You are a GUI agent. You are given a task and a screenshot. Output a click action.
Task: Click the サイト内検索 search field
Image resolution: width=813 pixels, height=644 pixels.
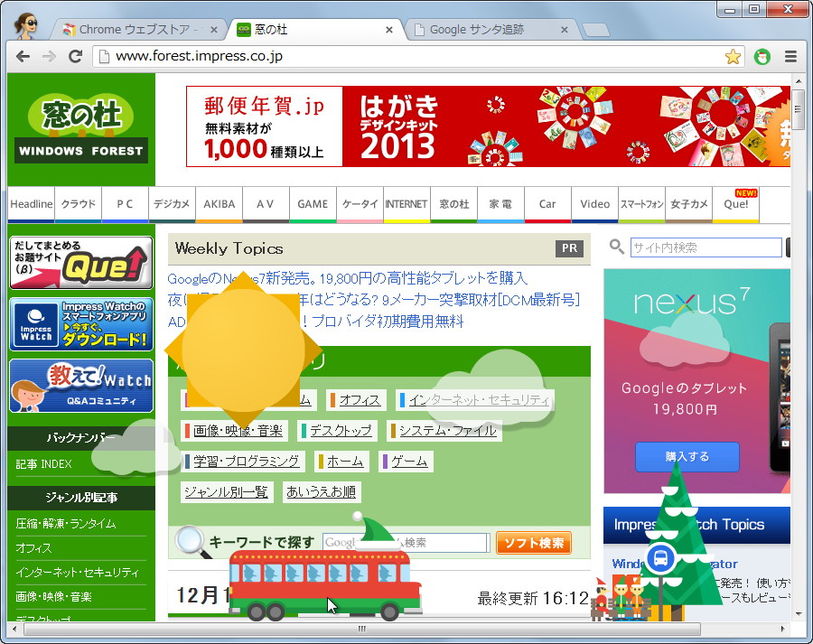point(706,247)
